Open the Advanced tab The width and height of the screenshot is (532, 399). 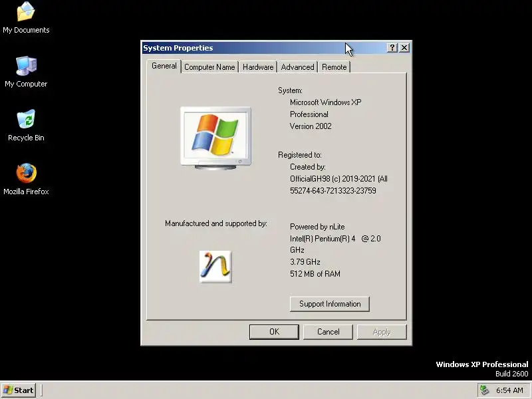(x=297, y=67)
